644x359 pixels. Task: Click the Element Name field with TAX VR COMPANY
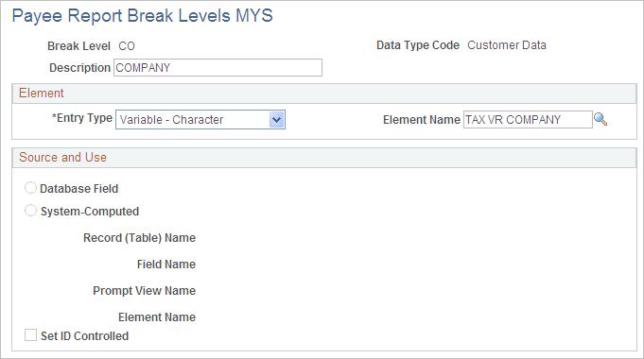tap(528, 120)
